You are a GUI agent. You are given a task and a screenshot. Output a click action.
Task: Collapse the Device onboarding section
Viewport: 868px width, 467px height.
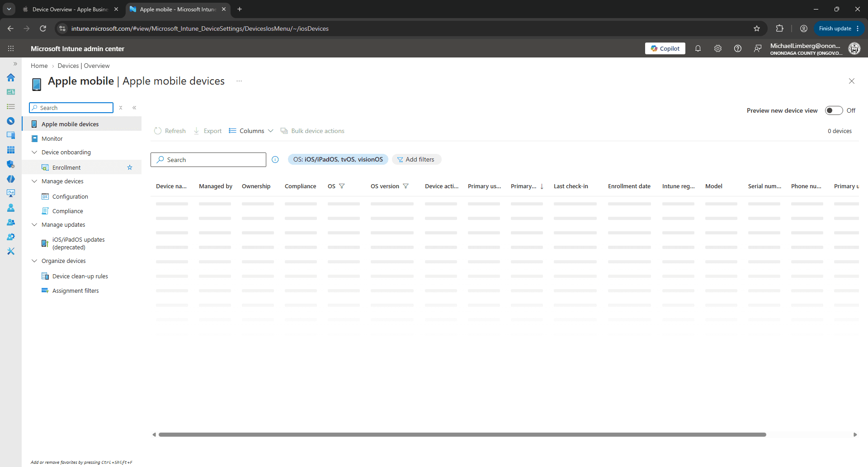point(34,152)
